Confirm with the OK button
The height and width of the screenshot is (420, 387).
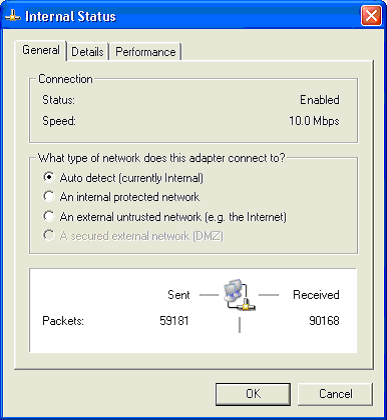[x=253, y=394]
